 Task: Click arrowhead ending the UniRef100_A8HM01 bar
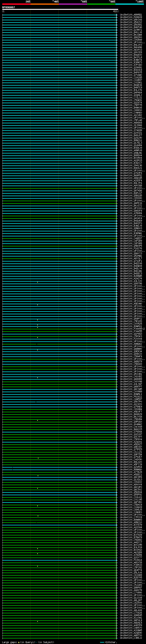117,15
